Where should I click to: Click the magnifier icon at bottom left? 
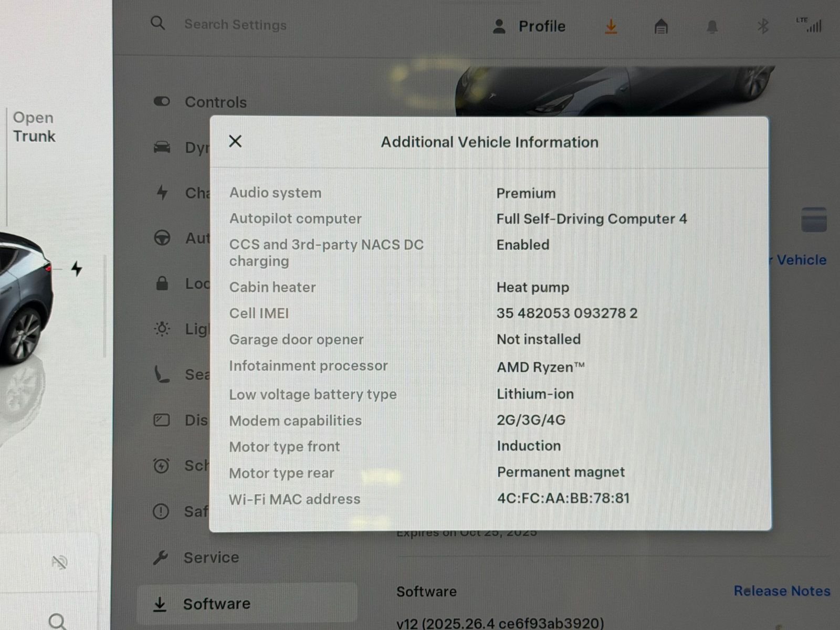tap(57, 621)
